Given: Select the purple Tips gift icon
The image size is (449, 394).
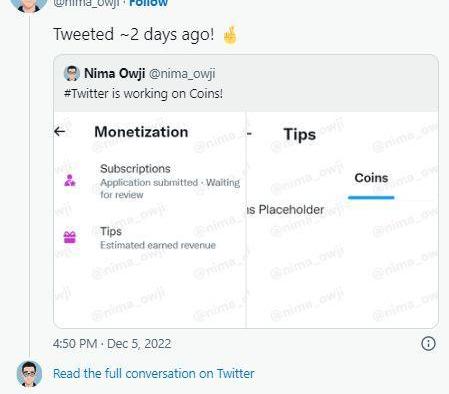Looking at the screenshot, I should tap(70, 237).
